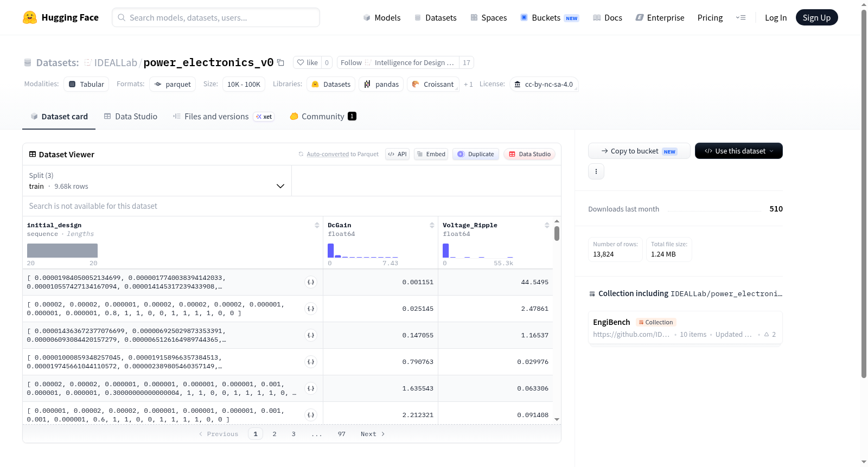Click the Dataset Viewer table icon
868x467 pixels.
[33, 155]
